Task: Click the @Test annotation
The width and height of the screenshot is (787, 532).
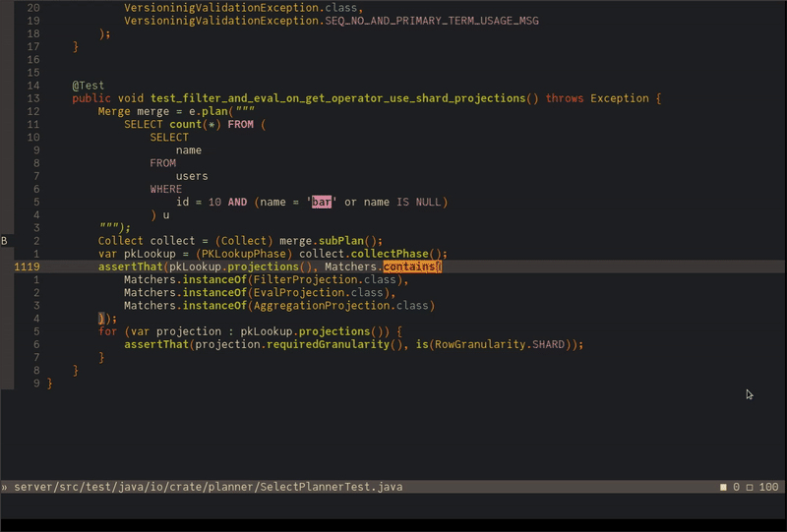Action: (x=89, y=86)
